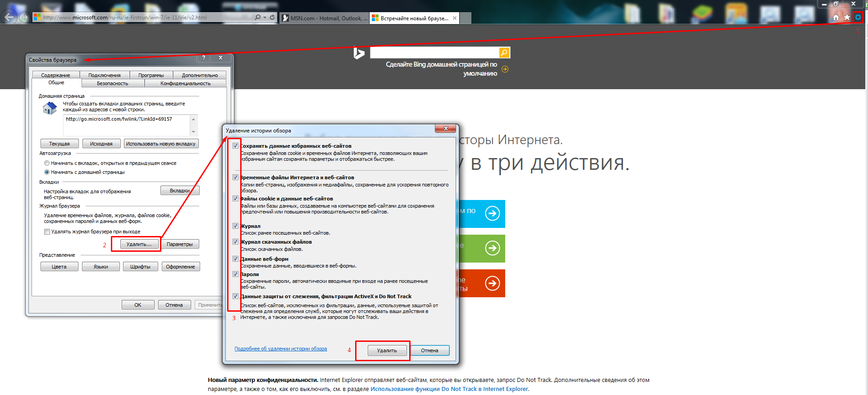Viewport: 868px width, 395px height.
Task: Open the Языки button
Action: point(101,267)
